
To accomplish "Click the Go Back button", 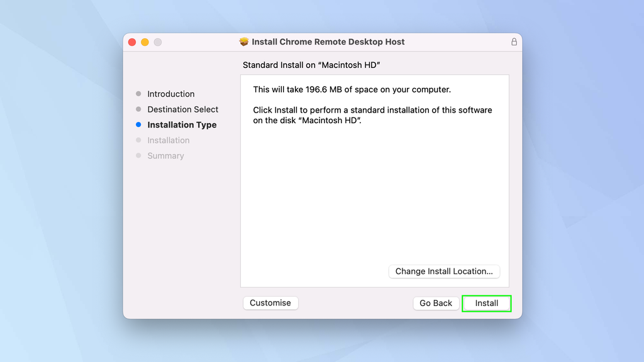I will click(x=436, y=303).
